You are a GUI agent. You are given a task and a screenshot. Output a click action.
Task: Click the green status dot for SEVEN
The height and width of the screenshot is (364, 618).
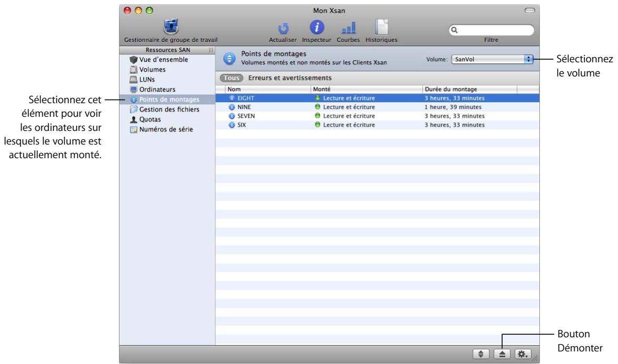click(317, 116)
